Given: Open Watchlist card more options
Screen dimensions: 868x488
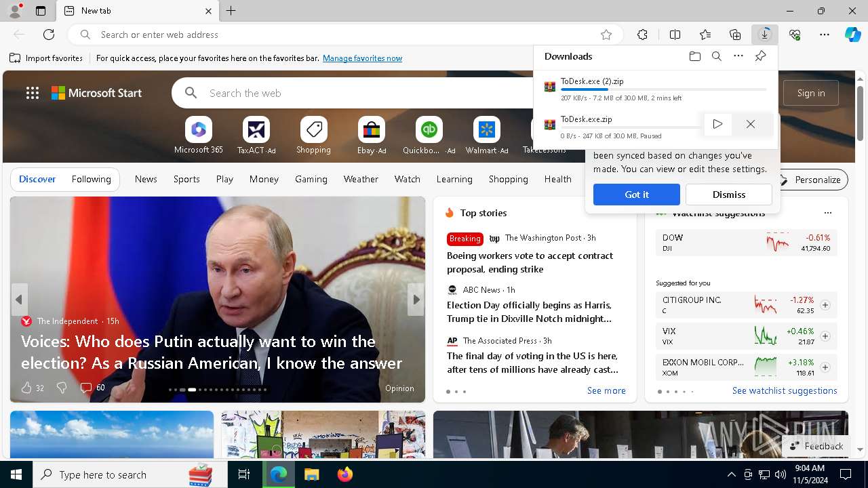Looking at the screenshot, I should pyautogui.click(x=828, y=213).
